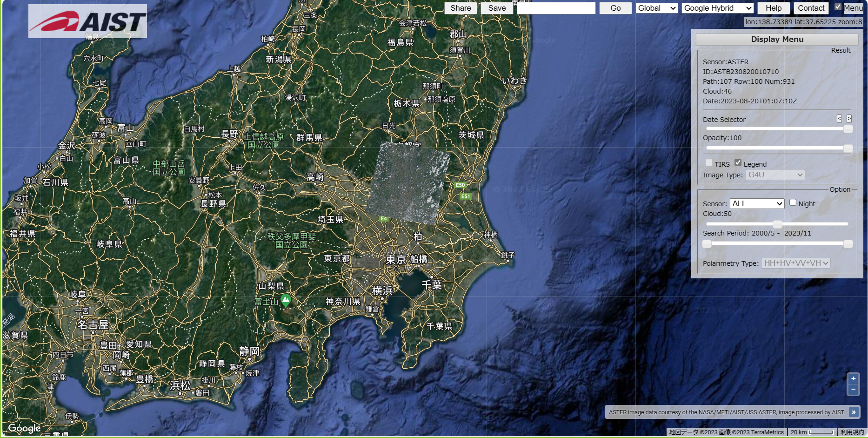Click the double-chevron icon beside ASTER attribution
Viewport: 868px width, 438px height.
[x=853, y=412]
